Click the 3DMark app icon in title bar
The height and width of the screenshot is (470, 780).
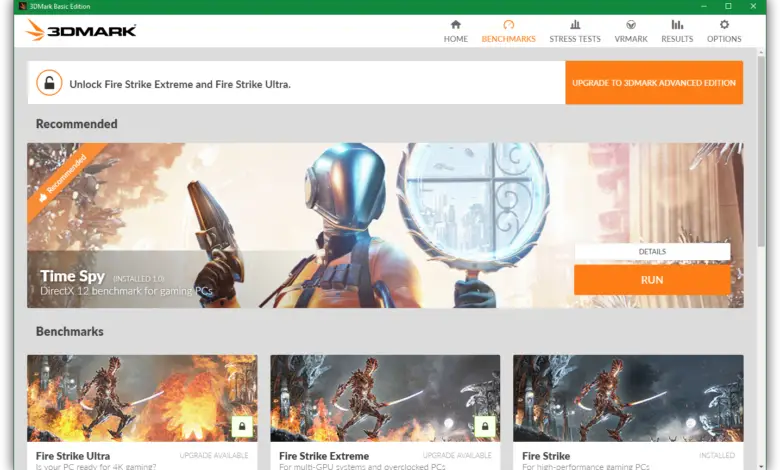pyautogui.click(x=23, y=6)
